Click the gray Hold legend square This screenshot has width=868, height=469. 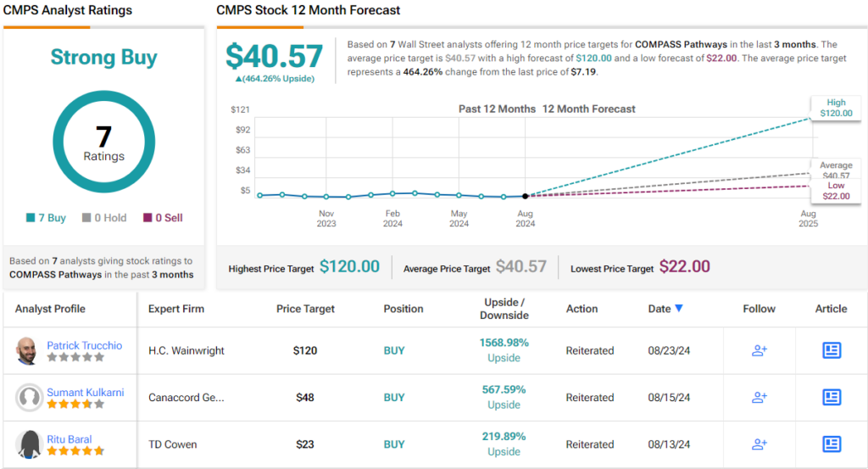point(86,218)
